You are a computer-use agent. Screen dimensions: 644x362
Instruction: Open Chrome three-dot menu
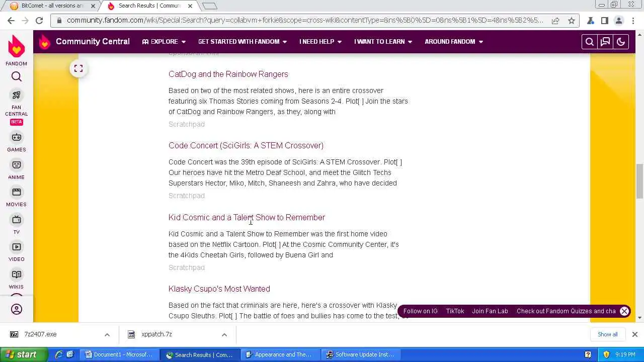click(x=633, y=21)
